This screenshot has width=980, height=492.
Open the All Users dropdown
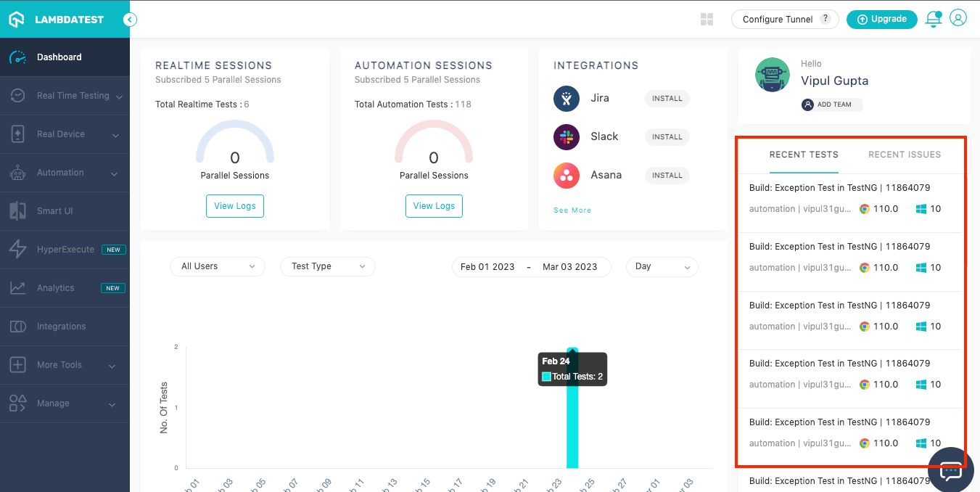coord(218,266)
